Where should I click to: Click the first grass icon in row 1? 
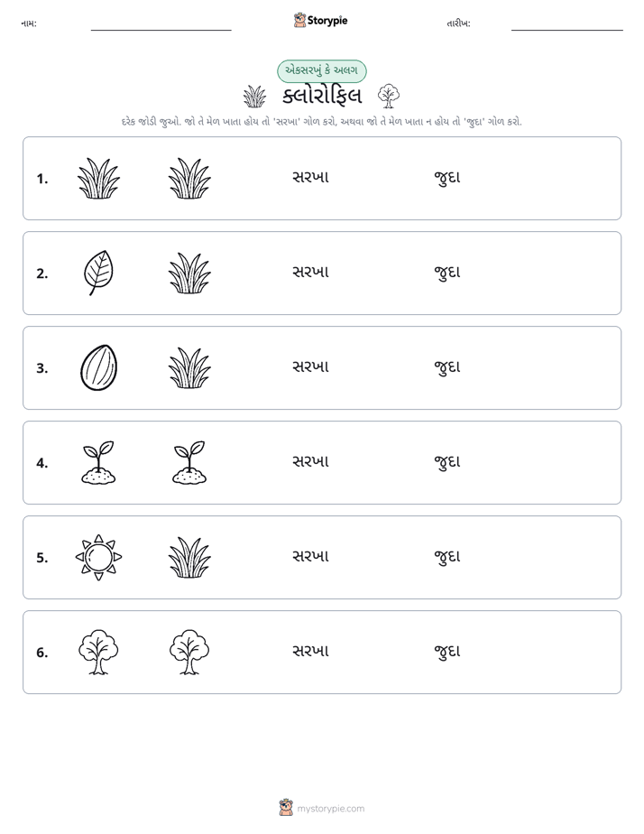(99, 178)
